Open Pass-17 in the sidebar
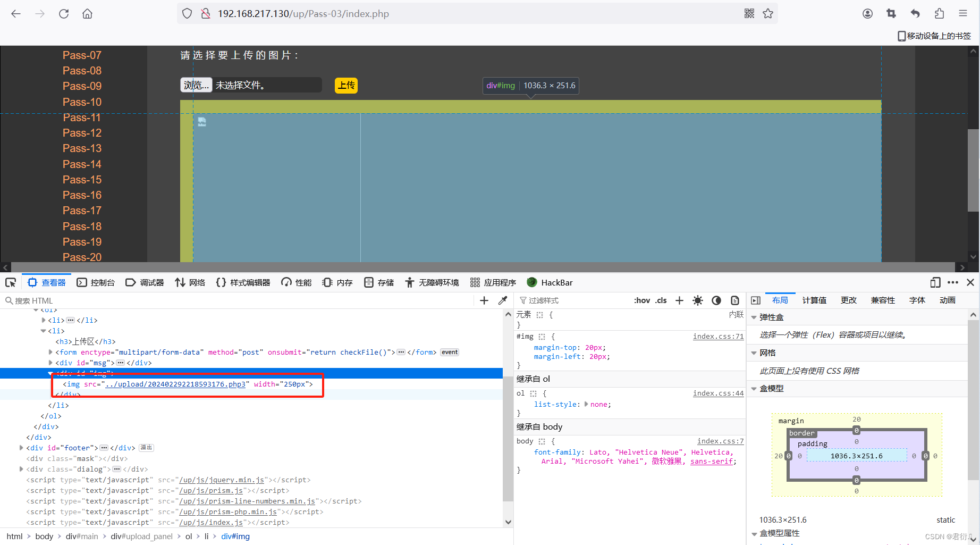The image size is (980, 545). [x=82, y=211]
